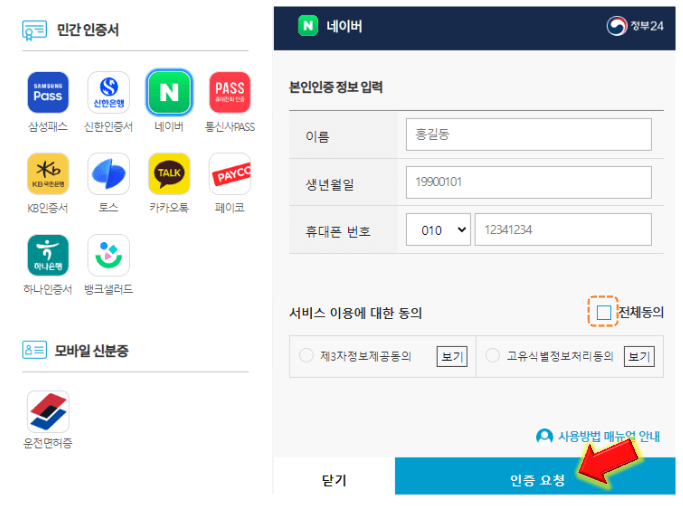This screenshot has height=506, width=683.
Task: Click the 제3자정보제공동의 label text
Action: tap(366, 356)
